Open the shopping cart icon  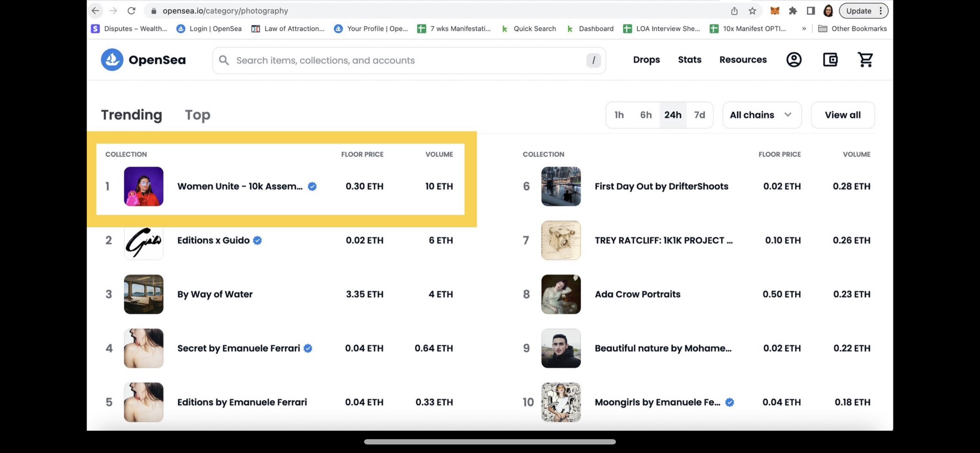[x=866, y=60]
